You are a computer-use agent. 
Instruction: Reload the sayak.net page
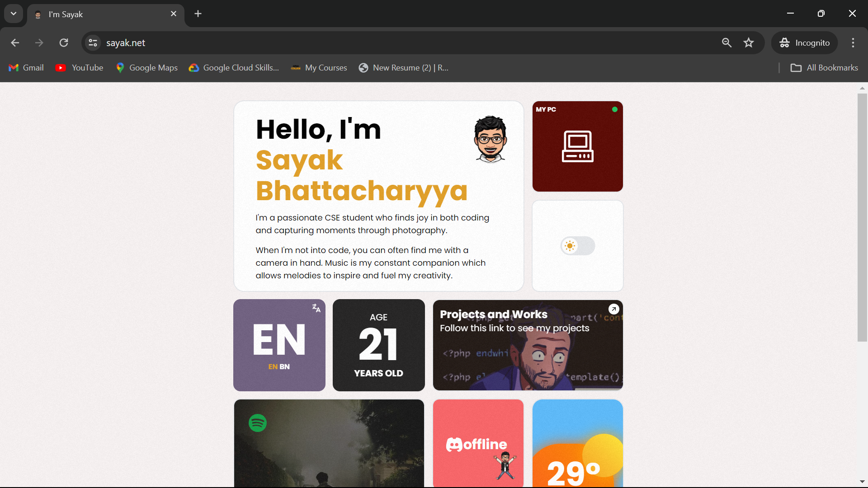point(64,43)
